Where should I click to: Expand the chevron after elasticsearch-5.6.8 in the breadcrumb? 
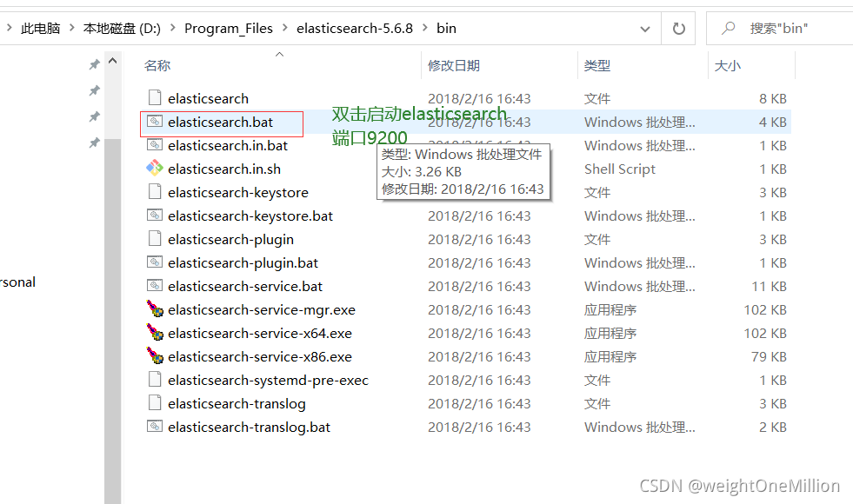point(425,28)
